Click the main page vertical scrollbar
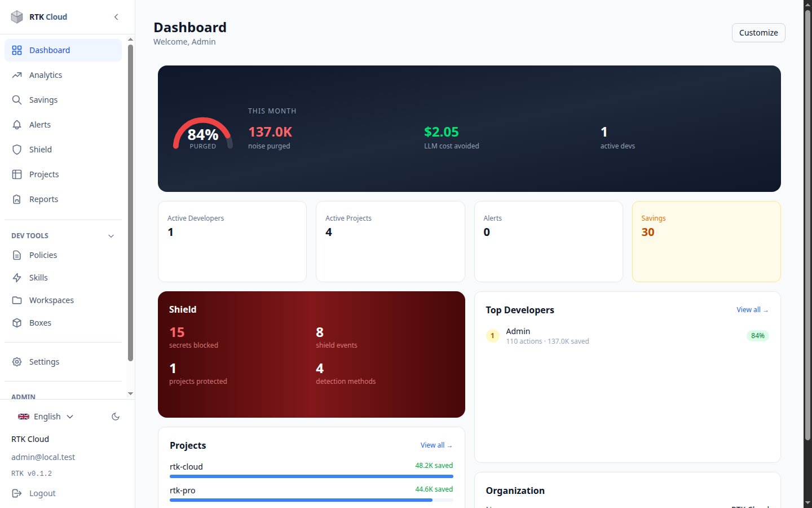The width and height of the screenshot is (812, 508). pyautogui.click(x=807, y=226)
